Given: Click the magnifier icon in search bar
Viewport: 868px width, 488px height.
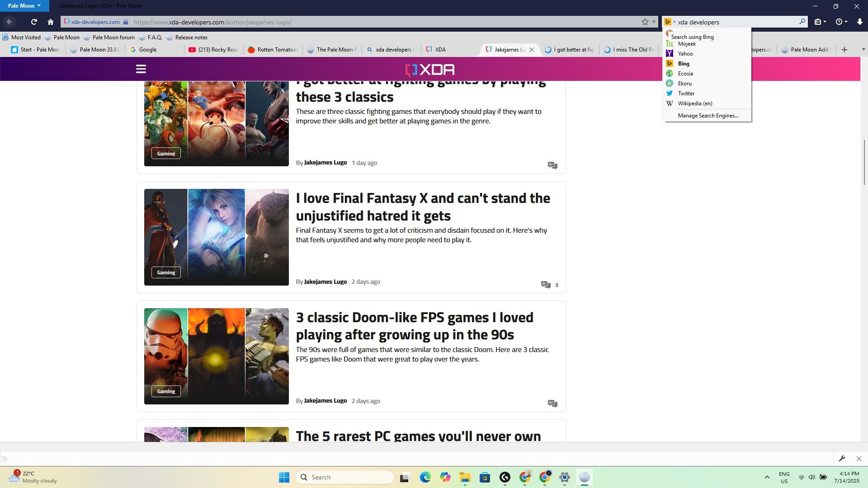Looking at the screenshot, I should 802,21.
